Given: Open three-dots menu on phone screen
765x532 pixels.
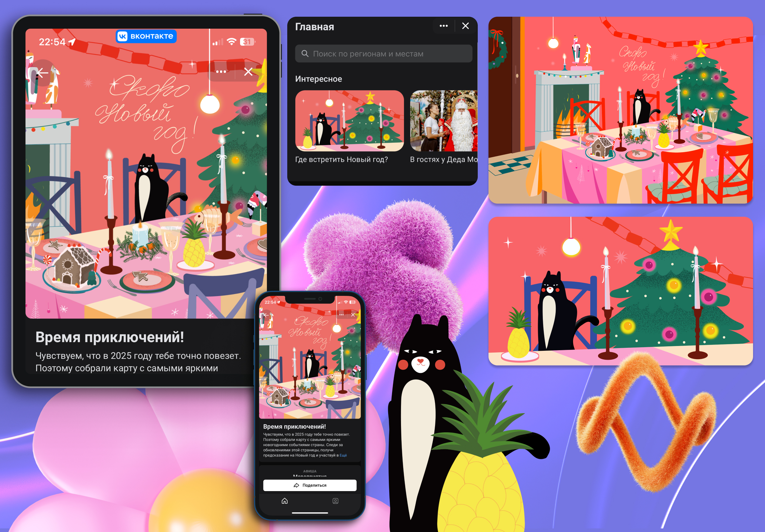Looking at the screenshot, I should tap(342, 315).
